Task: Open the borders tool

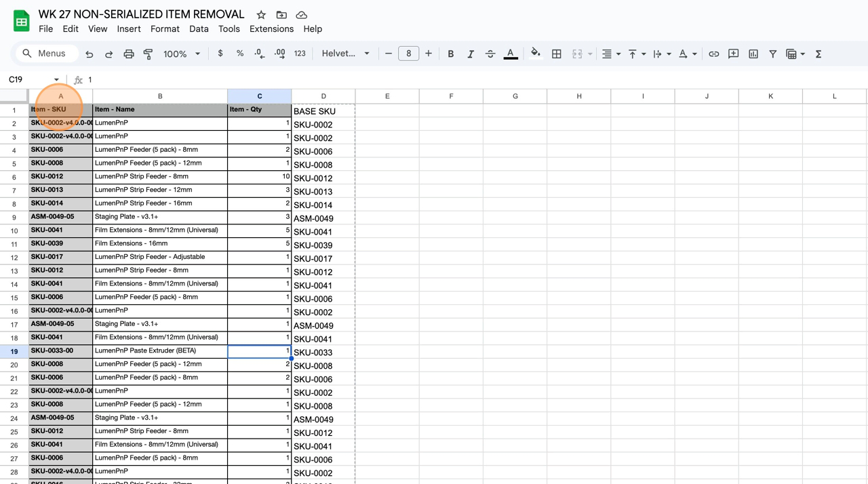Action: click(x=557, y=54)
